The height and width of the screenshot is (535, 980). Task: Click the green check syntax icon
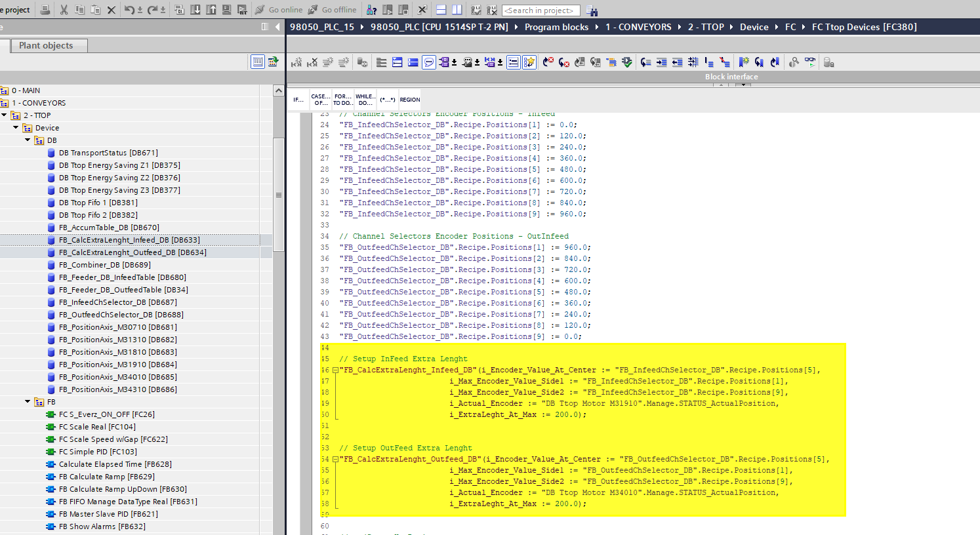(627, 62)
